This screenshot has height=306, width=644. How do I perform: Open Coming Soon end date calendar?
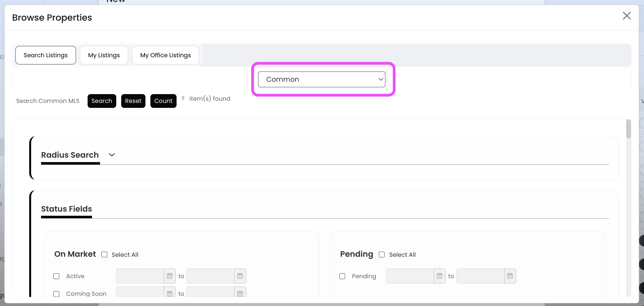click(x=240, y=293)
